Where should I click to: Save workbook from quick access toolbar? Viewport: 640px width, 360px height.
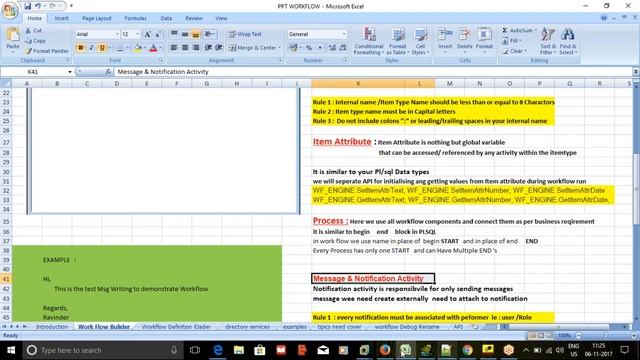(x=27, y=6)
